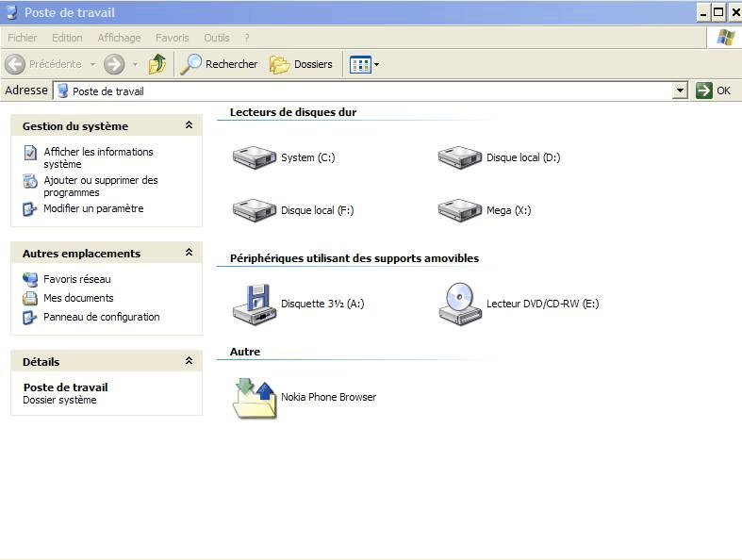Open the ? help menu
This screenshot has height=560, width=742.
[246, 38]
